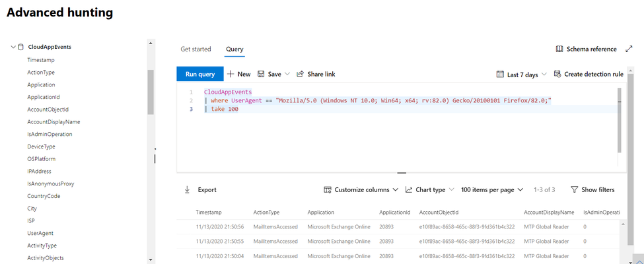Sort by the Timestamp column header
Viewport: 644px width, 264px height.
pyautogui.click(x=209, y=213)
